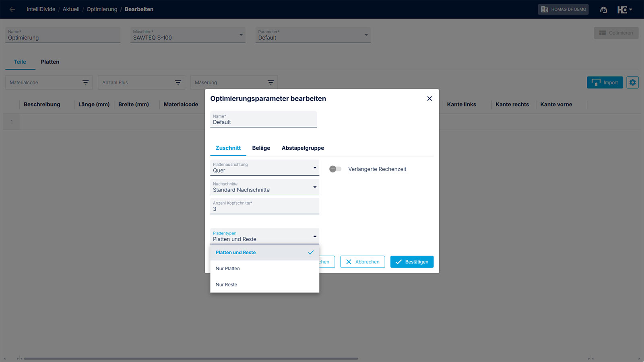Open the Anzahl Plus filter icon
644x362 pixels.
pos(178,82)
